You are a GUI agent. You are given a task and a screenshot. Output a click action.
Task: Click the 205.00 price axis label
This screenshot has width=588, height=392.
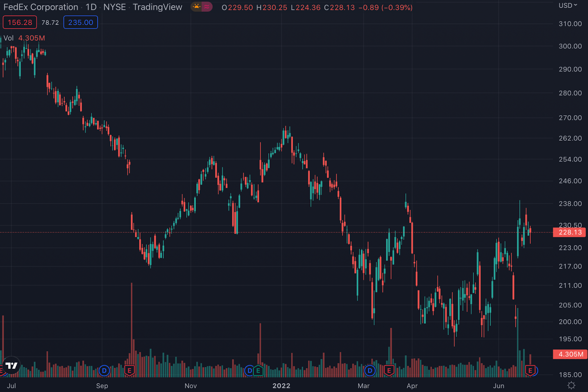point(570,305)
